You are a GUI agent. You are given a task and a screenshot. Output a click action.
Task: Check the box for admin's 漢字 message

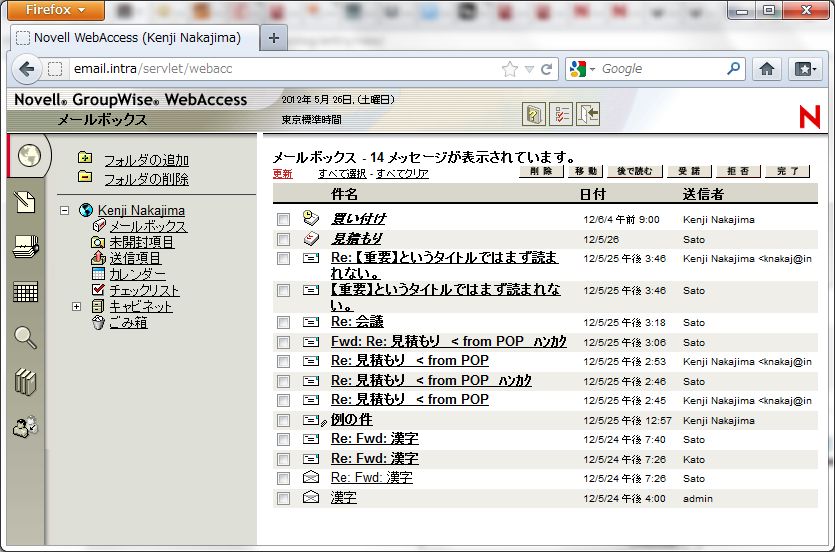(x=283, y=498)
